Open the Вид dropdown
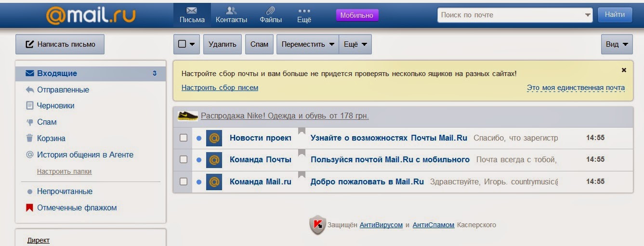 [617, 44]
